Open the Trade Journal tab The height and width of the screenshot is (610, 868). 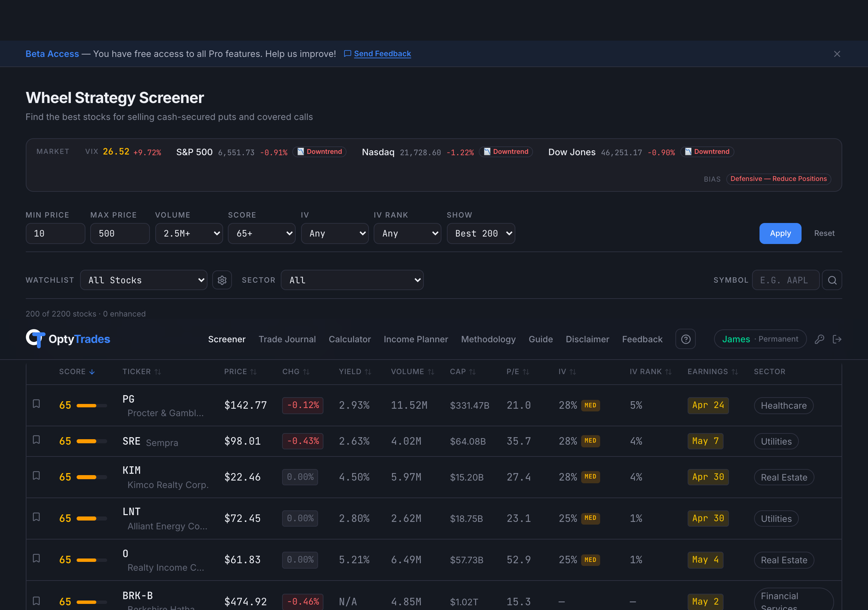(x=287, y=339)
